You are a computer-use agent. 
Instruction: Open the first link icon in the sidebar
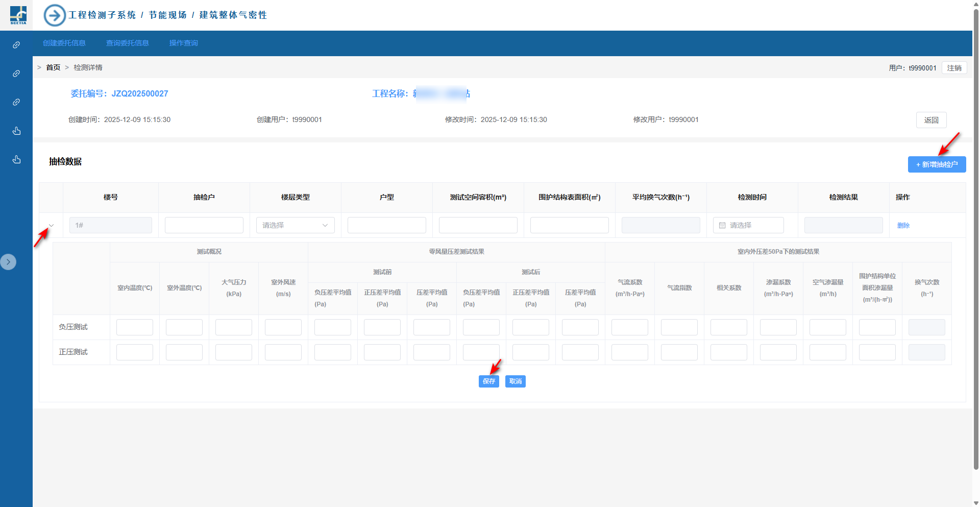point(16,45)
